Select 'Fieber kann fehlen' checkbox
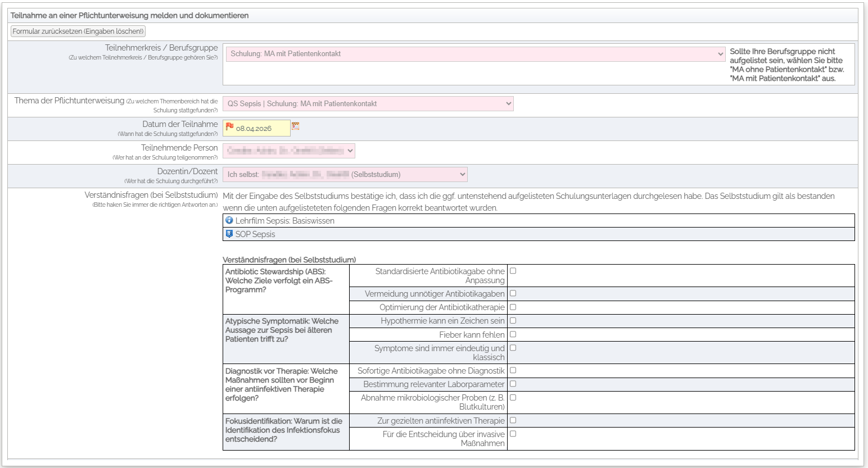 coord(513,334)
